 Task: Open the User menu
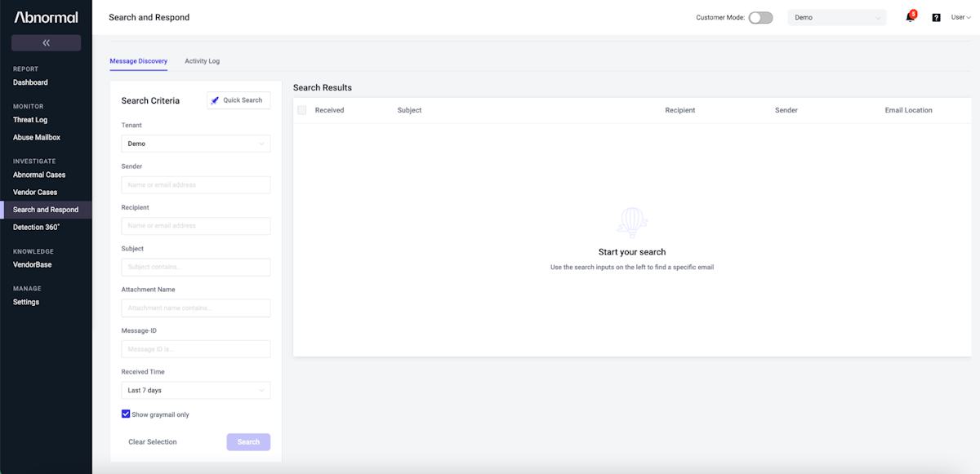[960, 17]
